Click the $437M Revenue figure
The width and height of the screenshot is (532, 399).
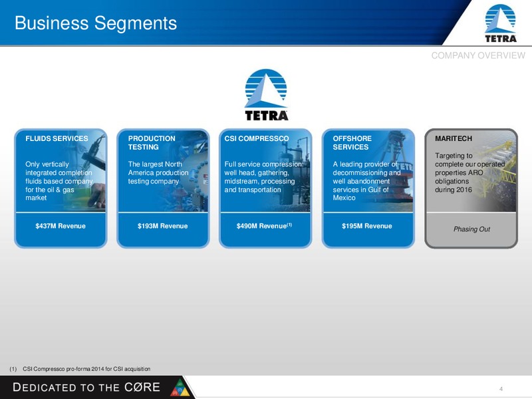(61, 226)
